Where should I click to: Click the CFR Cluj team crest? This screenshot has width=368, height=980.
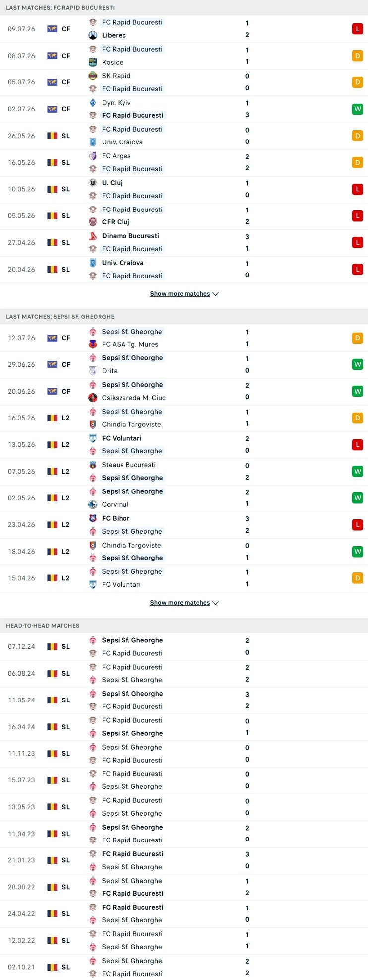[x=93, y=222]
